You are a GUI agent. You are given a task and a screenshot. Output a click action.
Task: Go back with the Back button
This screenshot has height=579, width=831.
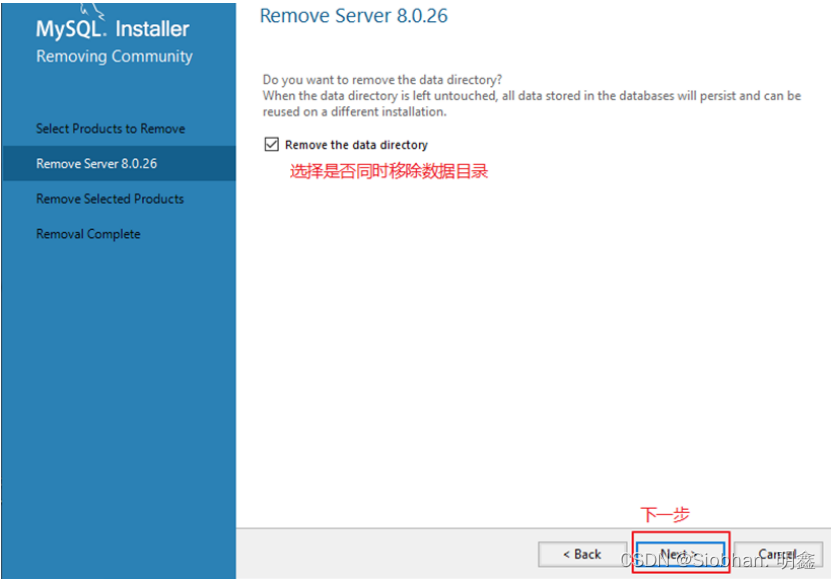(582, 554)
